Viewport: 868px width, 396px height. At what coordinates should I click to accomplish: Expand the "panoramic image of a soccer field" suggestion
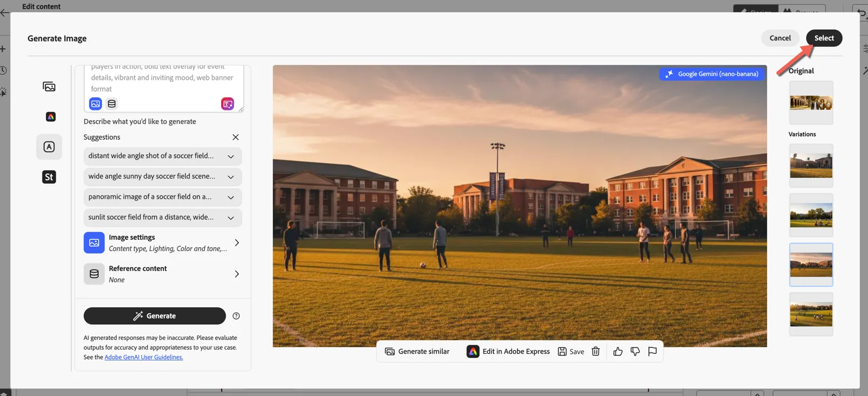162,197
